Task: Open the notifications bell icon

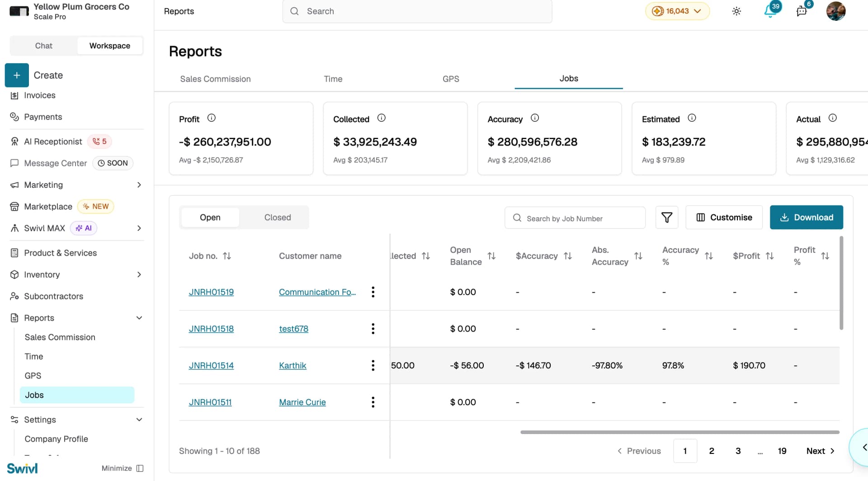Action: pyautogui.click(x=770, y=11)
